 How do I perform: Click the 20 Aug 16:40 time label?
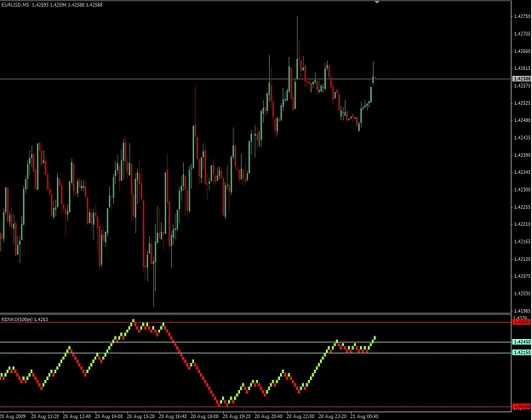tap(172, 417)
